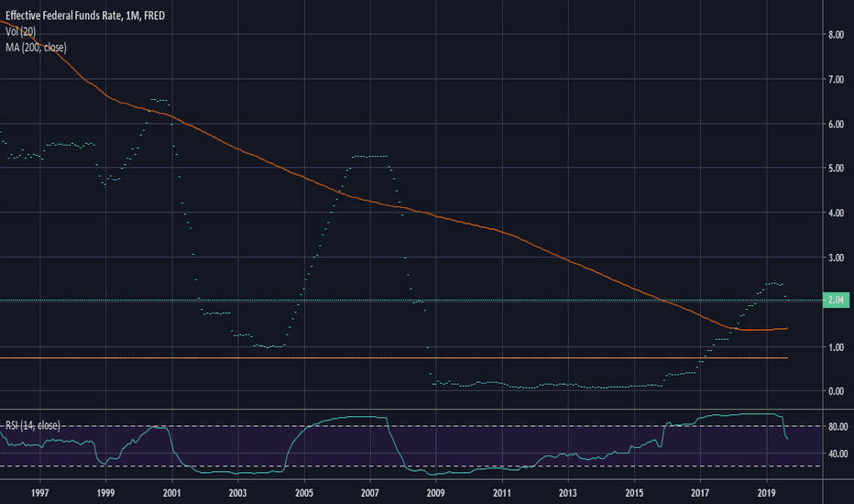Click the green 2.04 current price label
The height and width of the screenshot is (504, 854).
pyautogui.click(x=836, y=300)
